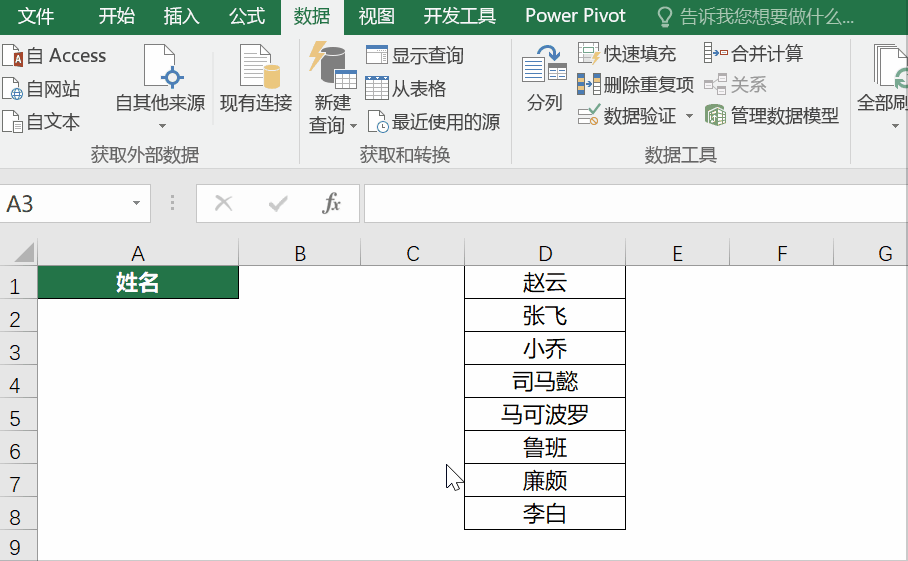Click 关系 relationships button

[x=735, y=85]
